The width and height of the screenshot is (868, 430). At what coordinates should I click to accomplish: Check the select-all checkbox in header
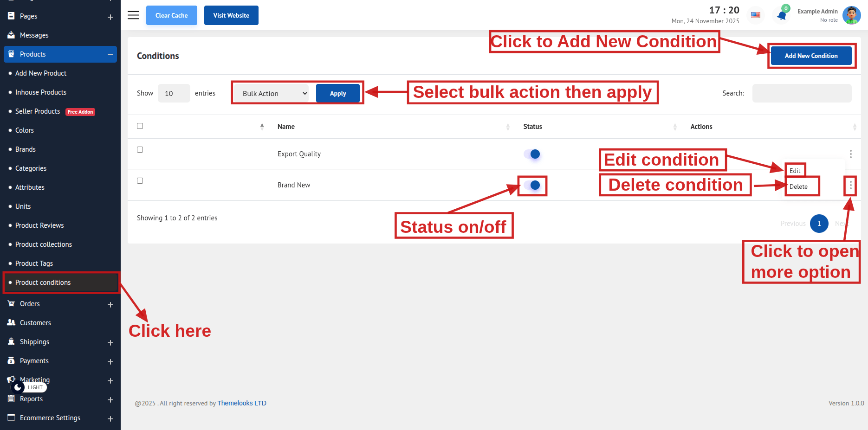(x=140, y=126)
